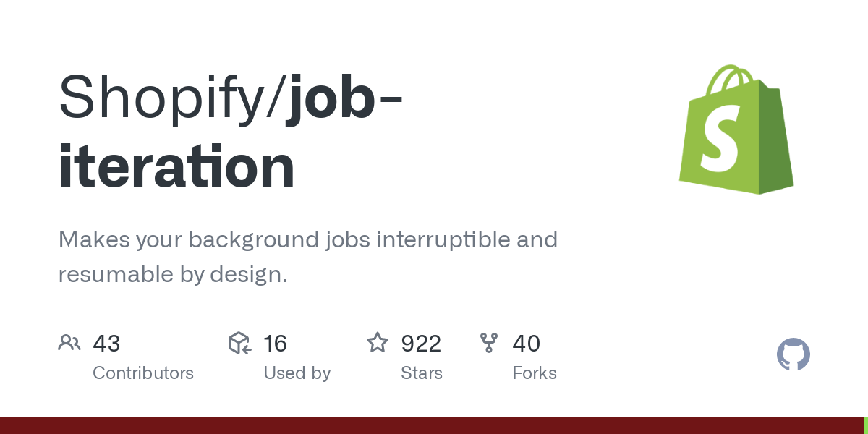Click the 922 stars count
Screen dimensions: 868x434
point(421,343)
